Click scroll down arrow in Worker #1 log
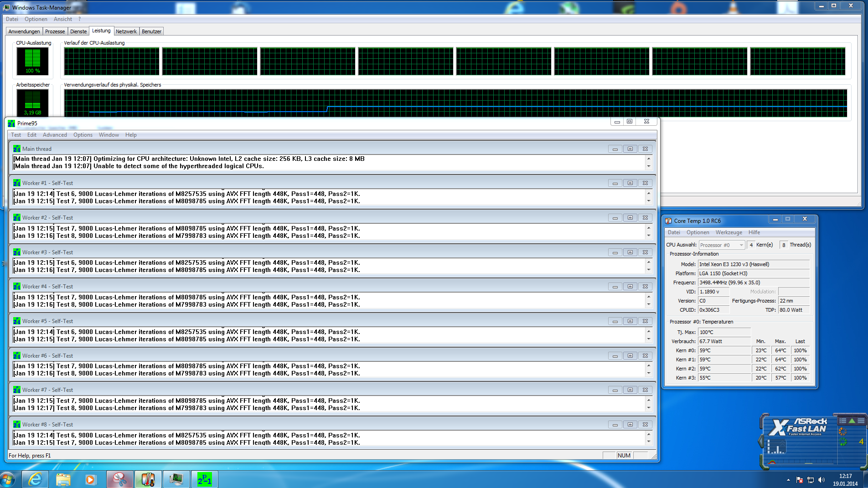 click(x=648, y=201)
